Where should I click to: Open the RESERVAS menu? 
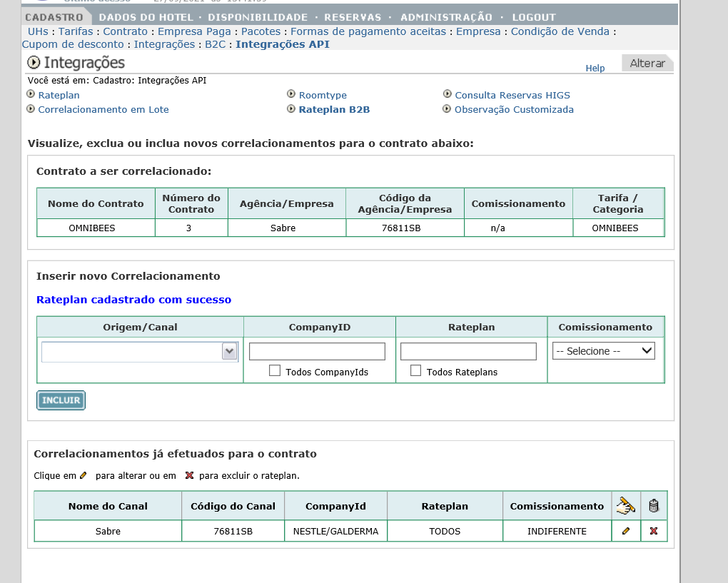[x=353, y=18]
